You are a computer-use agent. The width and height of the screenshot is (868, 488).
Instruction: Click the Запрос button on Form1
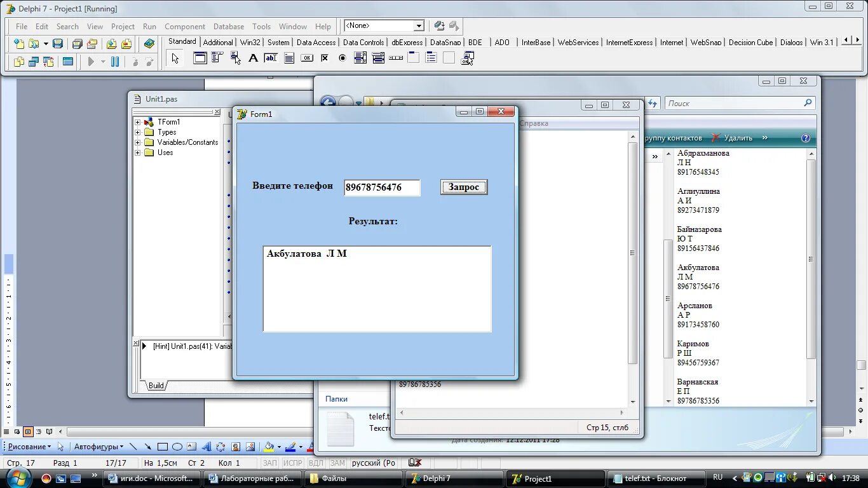tap(464, 187)
